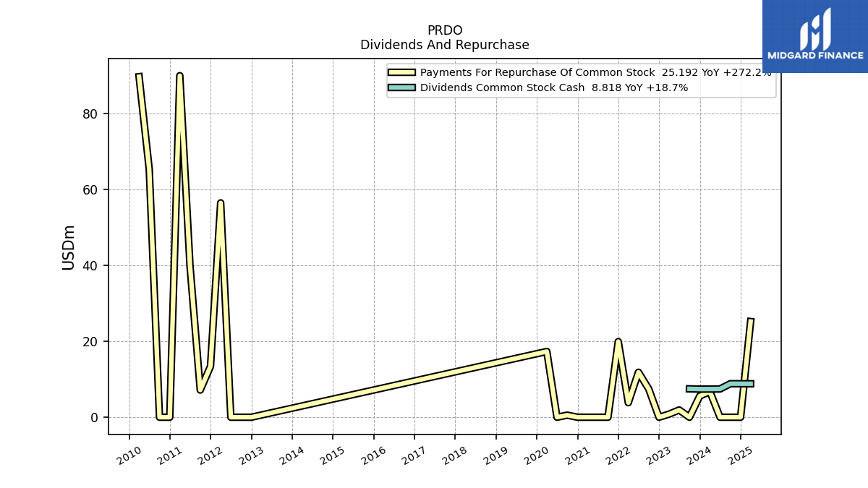Click the 60 y-axis tick label
The width and height of the screenshot is (868, 488).
pyautogui.click(x=90, y=190)
